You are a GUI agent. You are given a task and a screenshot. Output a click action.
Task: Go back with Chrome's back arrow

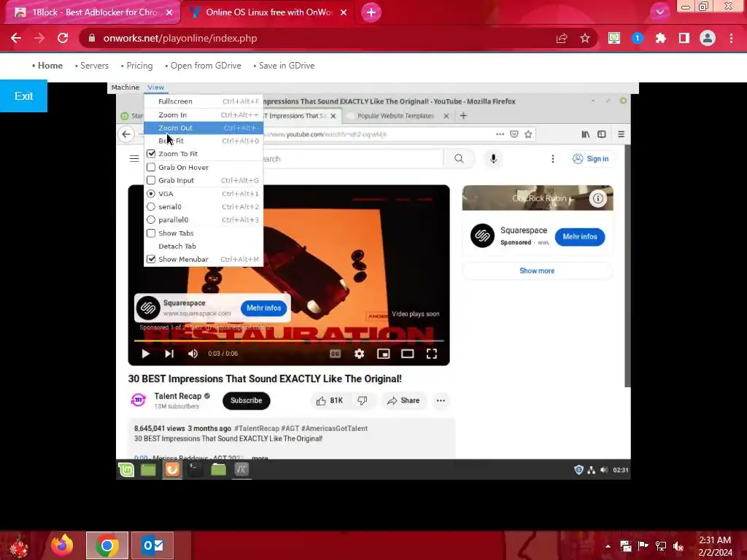pyautogui.click(x=16, y=38)
